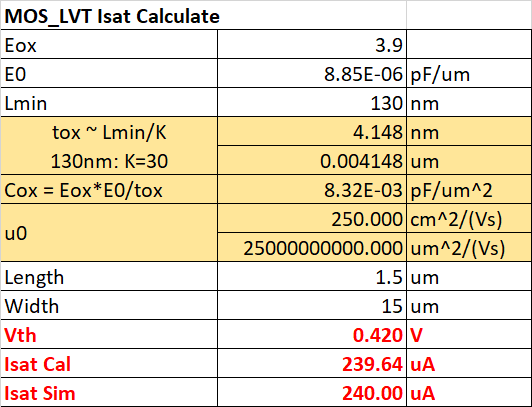Select the E0 value 8.85E-06 cell
This screenshot has height=407, width=532.
312,73
